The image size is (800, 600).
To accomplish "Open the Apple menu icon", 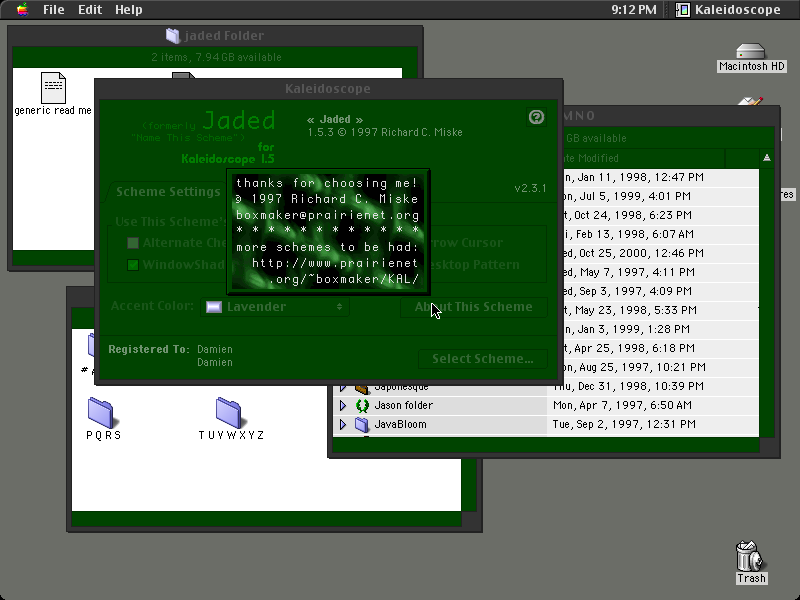I will (22, 9).
